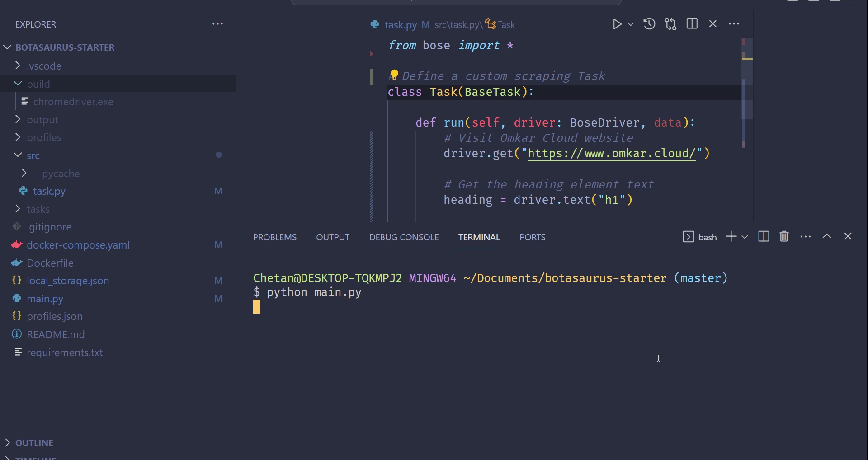Kill terminal with trash icon
The width and height of the screenshot is (868, 460).
[x=784, y=236]
